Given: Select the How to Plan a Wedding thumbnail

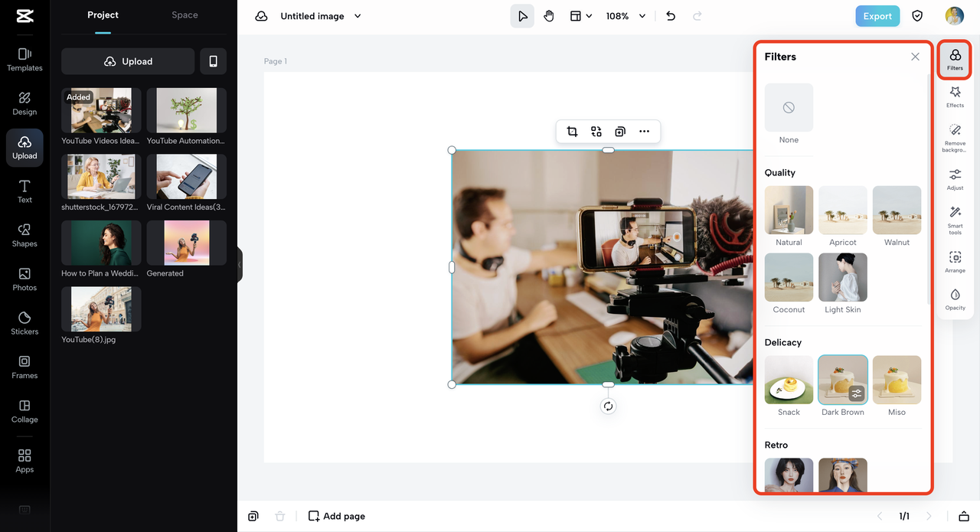Looking at the screenshot, I should point(101,243).
